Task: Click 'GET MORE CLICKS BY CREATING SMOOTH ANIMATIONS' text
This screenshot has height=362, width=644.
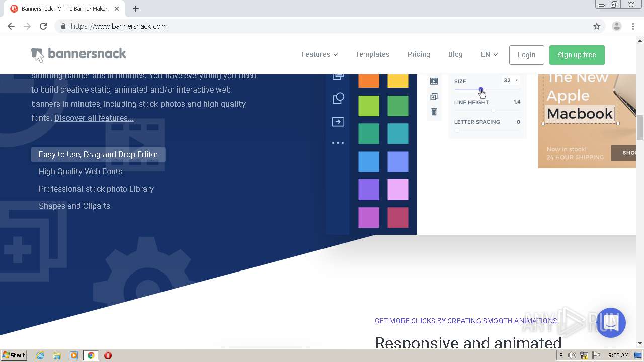Action: 466,321
